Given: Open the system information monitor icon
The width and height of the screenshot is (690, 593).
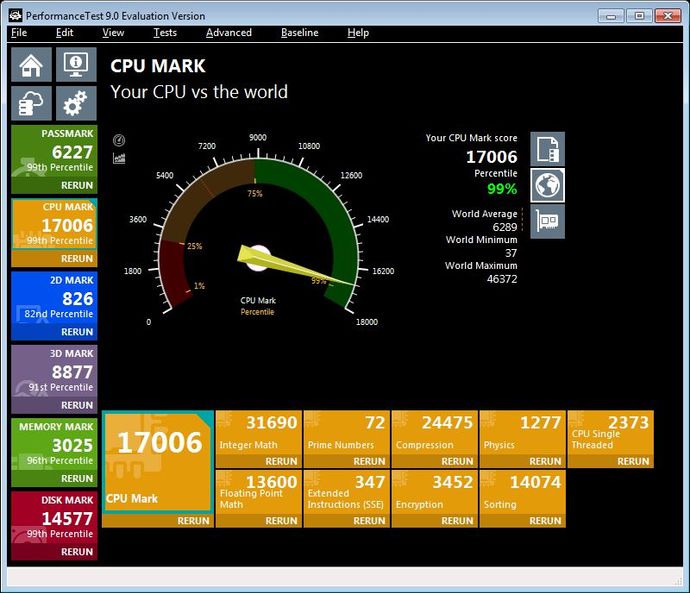Looking at the screenshot, I should [x=76, y=65].
